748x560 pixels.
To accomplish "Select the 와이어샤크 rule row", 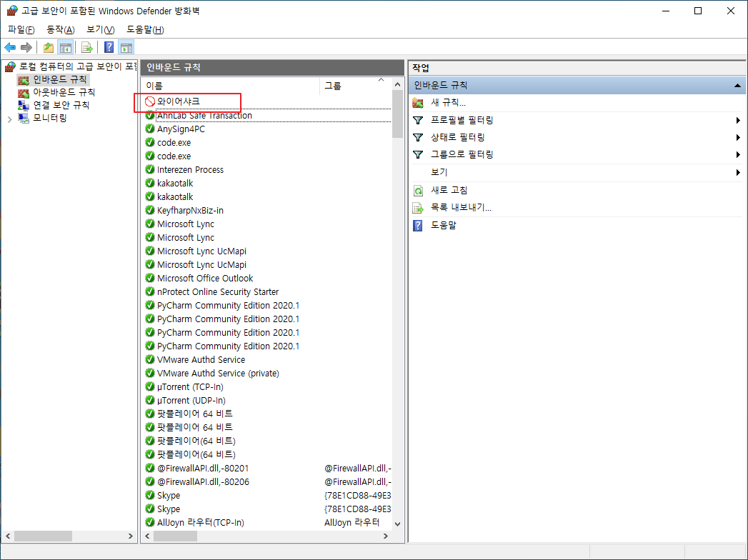I will pos(267,101).
